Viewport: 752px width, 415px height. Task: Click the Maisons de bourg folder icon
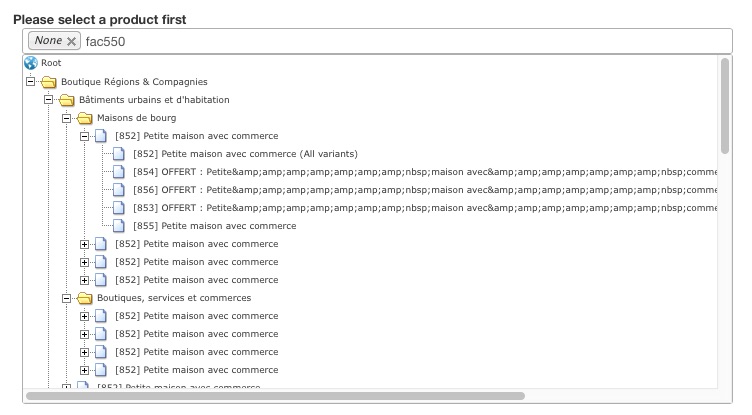click(x=85, y=118)
